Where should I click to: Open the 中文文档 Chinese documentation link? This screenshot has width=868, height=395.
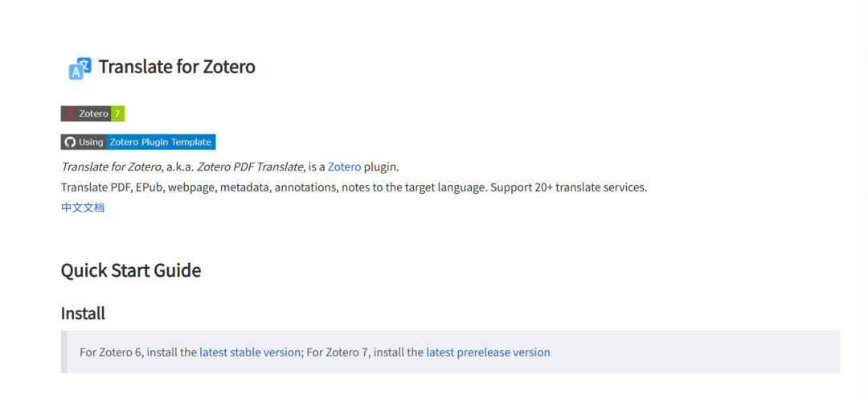[83, 208]
